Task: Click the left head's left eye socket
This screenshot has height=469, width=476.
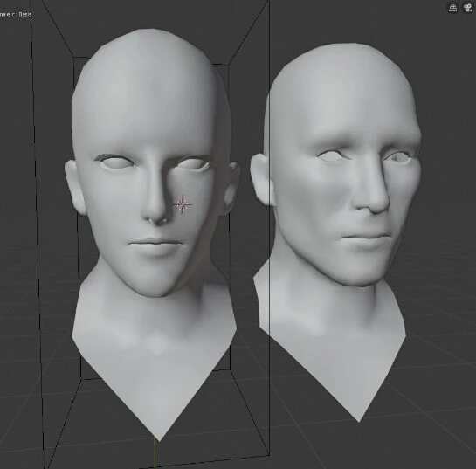Action: pos(114,162)
